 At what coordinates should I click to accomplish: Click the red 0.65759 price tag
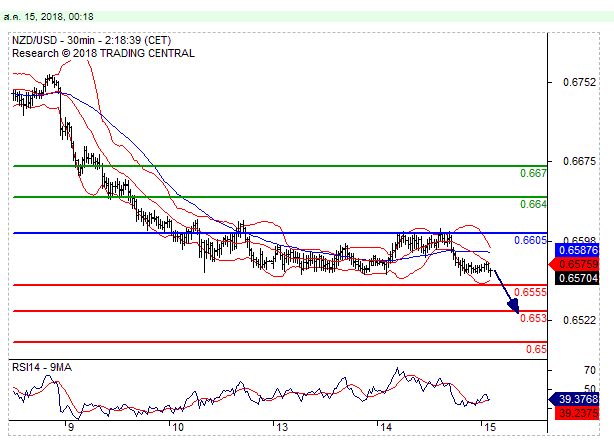tap(574, 264)
